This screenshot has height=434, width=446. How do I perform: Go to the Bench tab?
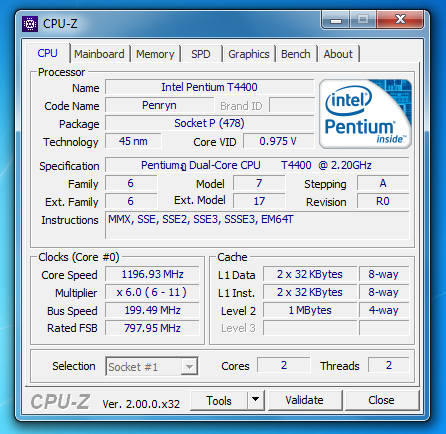[296, 54]
